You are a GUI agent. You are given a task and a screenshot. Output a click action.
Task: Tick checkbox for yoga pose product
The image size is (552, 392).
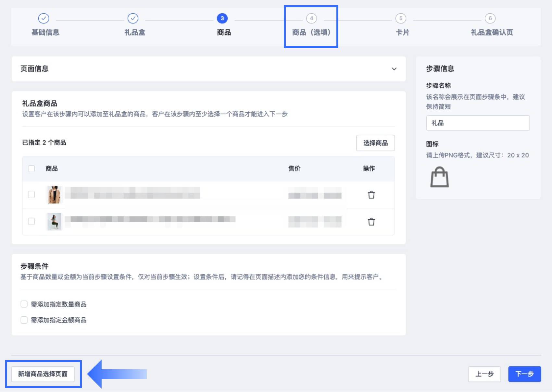tap(31, 221)
